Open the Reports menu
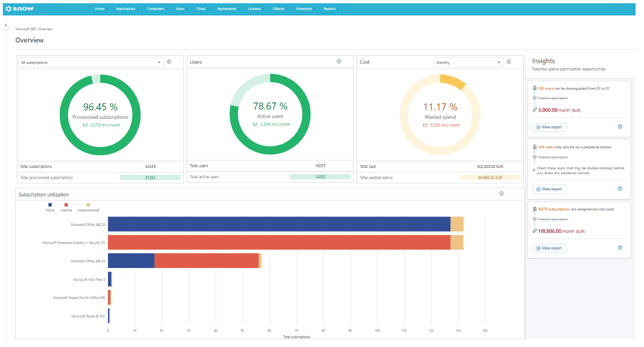644x347 pixels. click(331, 9)
